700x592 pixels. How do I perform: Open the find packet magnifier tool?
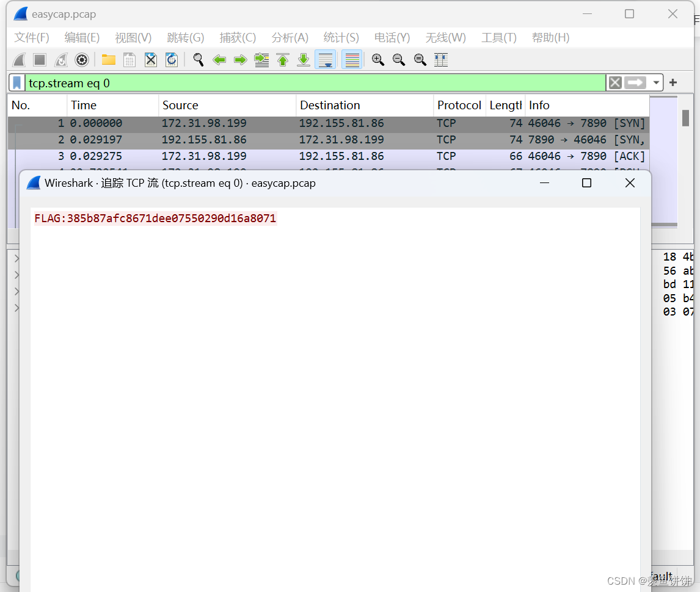[x=198, y=60]
